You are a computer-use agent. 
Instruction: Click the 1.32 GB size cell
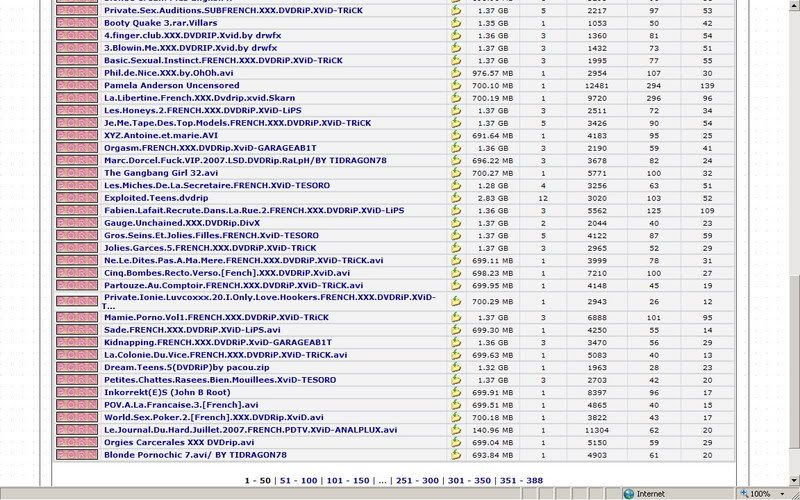tap(493, 367)
